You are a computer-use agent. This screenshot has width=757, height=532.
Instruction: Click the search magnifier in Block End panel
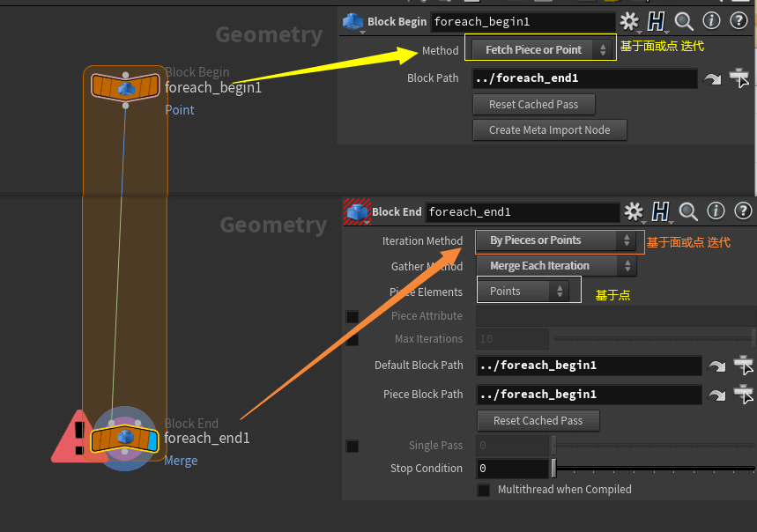point(688,211)
